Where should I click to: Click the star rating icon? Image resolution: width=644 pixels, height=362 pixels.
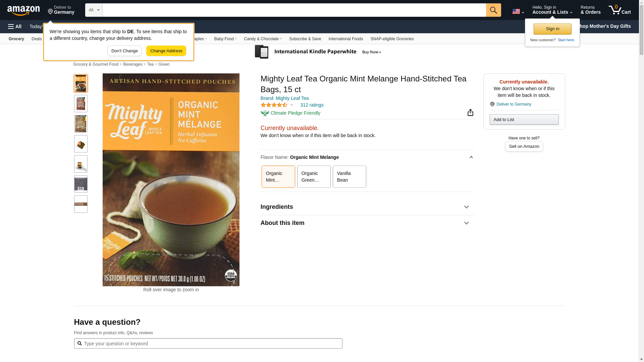274,105
